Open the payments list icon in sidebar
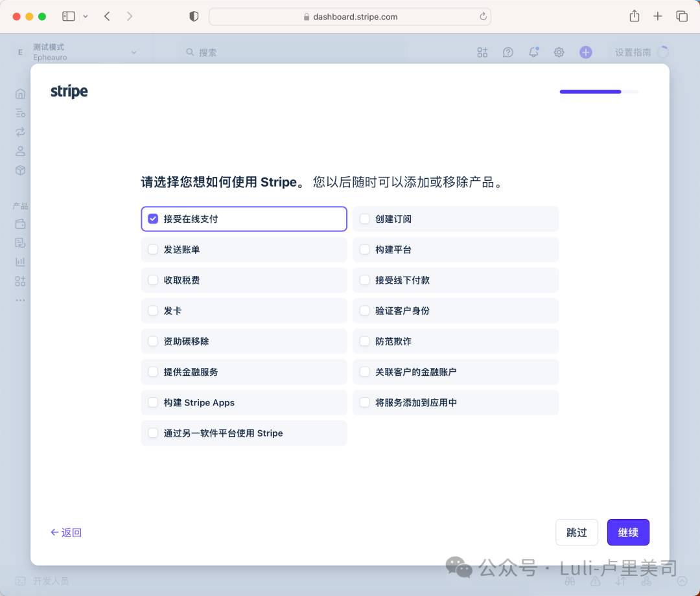Image resolution: width=700 pixels, height=596 pixels. point(21,113)
